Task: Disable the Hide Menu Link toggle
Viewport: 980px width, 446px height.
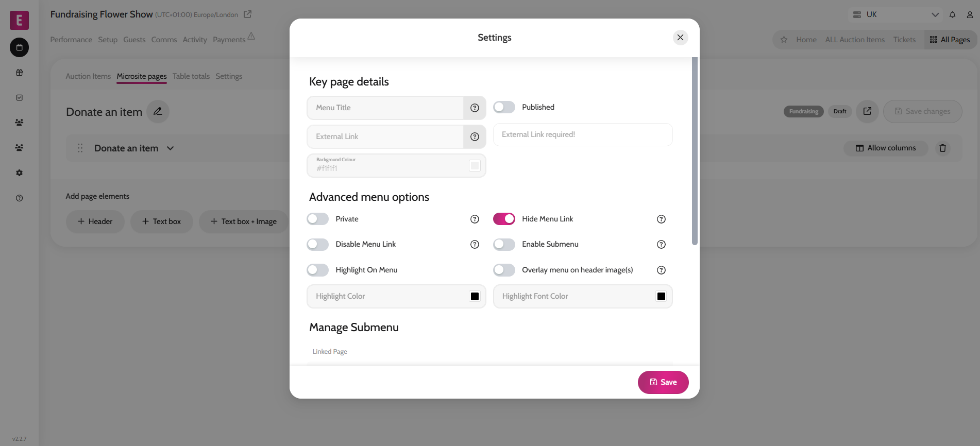Action: click(x=504, y=219)
